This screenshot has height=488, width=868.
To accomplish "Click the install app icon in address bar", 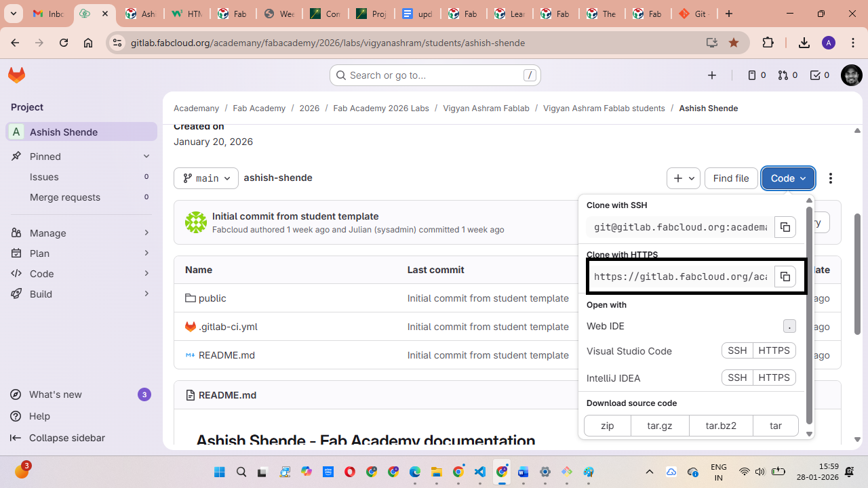I will (x=712, y=43).
